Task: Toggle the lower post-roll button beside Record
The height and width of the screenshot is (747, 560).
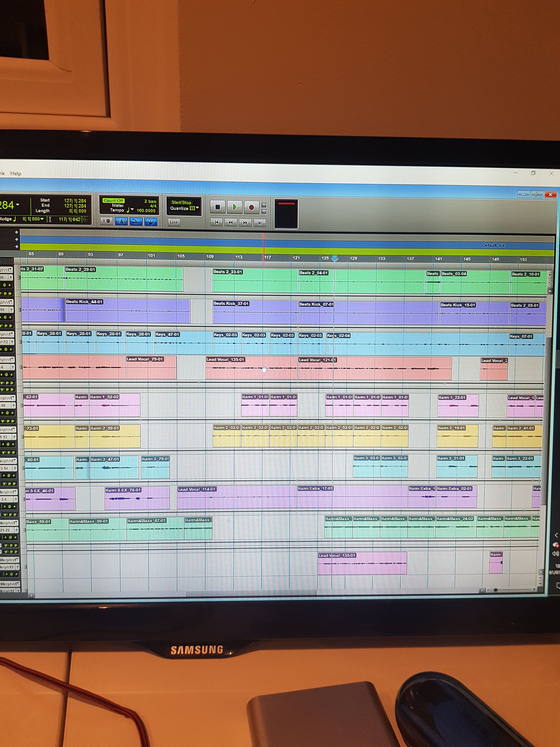Action: (x=264, y=211)
